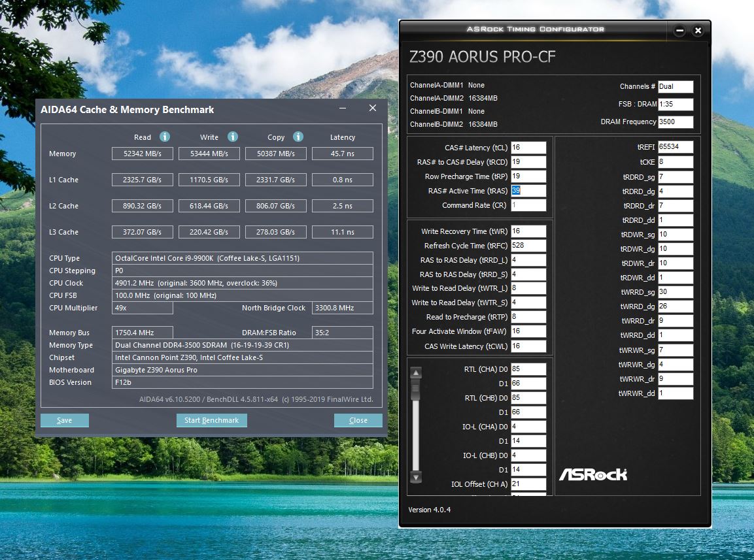754x560 pixels.
Task: Click the tREFI field showing 65534
Action: tap(676, 146)
